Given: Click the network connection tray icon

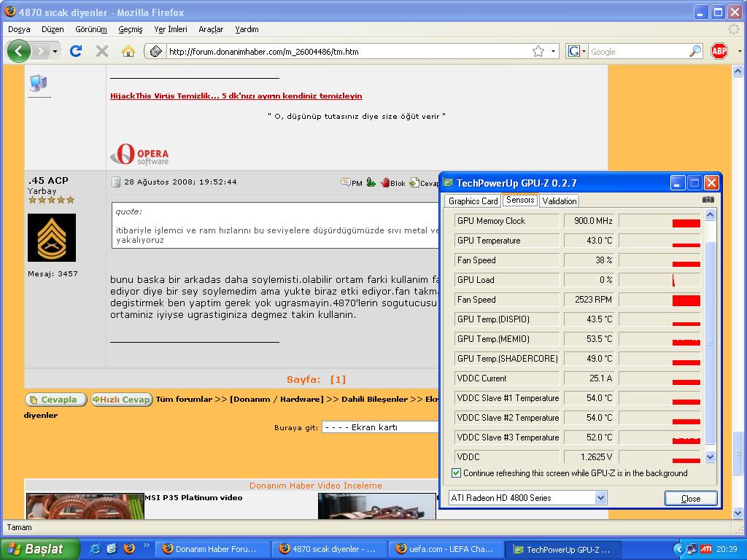Looking at the screenshot, I should (x=692, y=549).
